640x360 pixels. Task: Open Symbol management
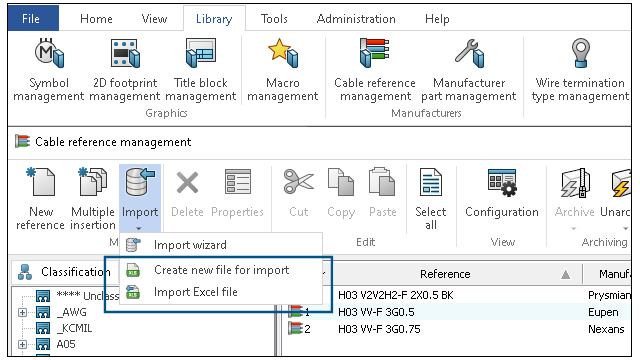(49, 69)
